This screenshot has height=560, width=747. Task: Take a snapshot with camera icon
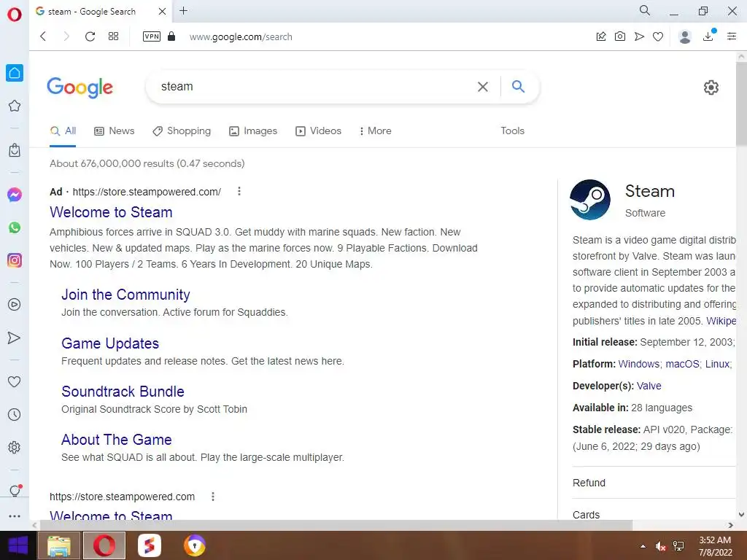click(620, 36)
